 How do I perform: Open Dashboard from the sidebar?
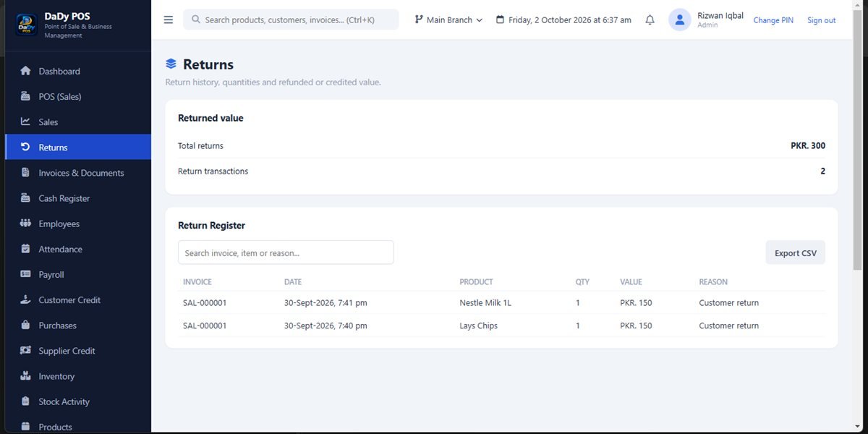[78, 71]
